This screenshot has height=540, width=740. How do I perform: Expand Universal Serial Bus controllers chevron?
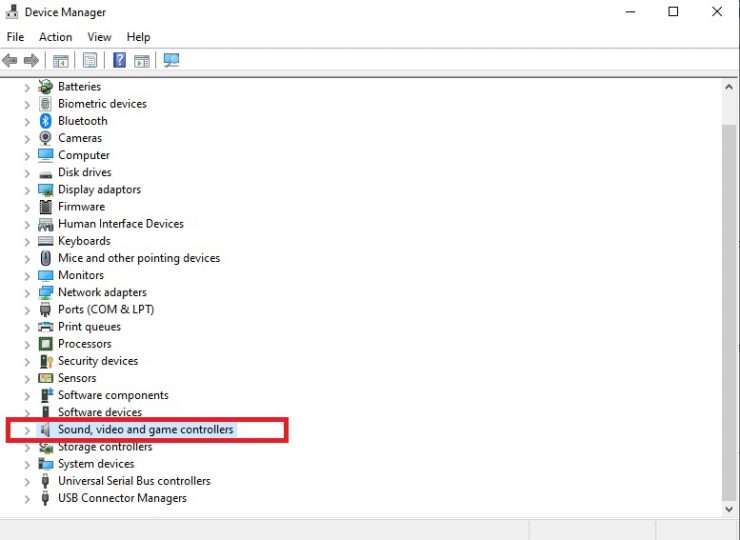coord(27,482)
